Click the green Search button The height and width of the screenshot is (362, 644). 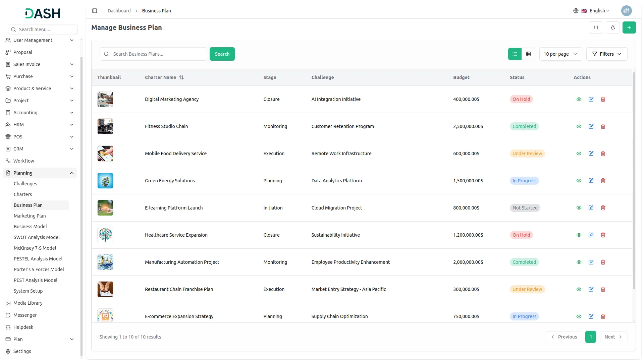click(x=222, y=54)
